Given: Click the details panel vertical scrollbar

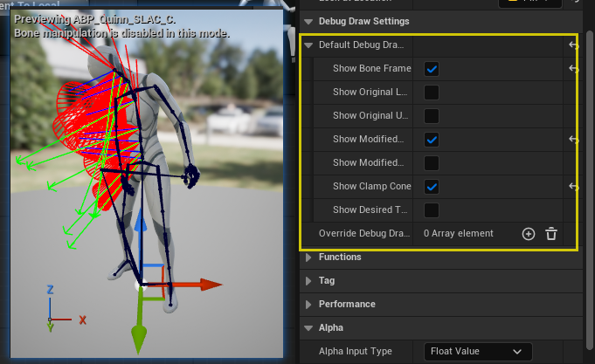Looking at the screenshot, I should (x=589, y=189).
